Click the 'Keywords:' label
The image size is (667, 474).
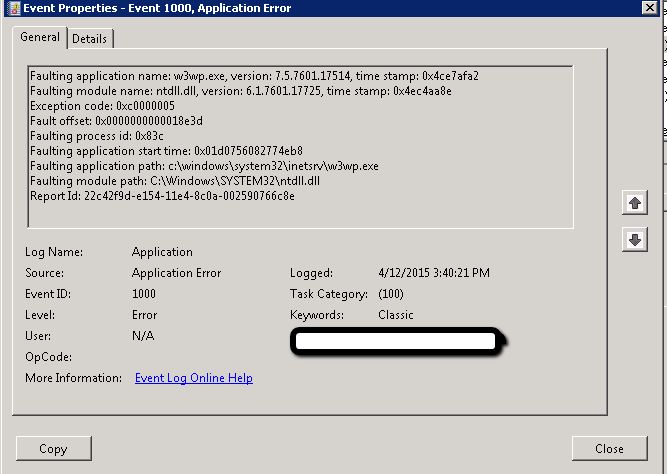(317, 315)
